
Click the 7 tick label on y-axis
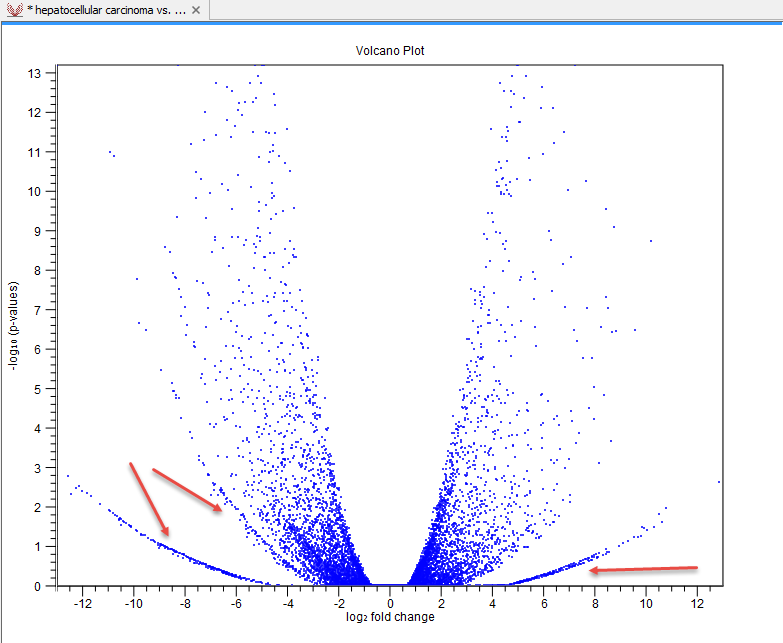coord(38,309)
